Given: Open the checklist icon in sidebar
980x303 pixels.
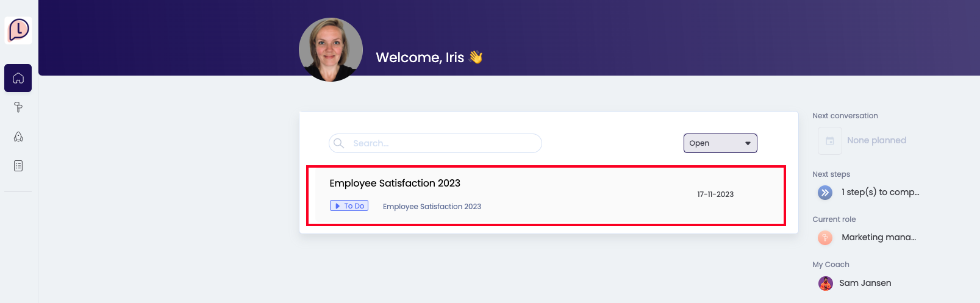Looking at the screenshot, I should [x=18, y=166].
